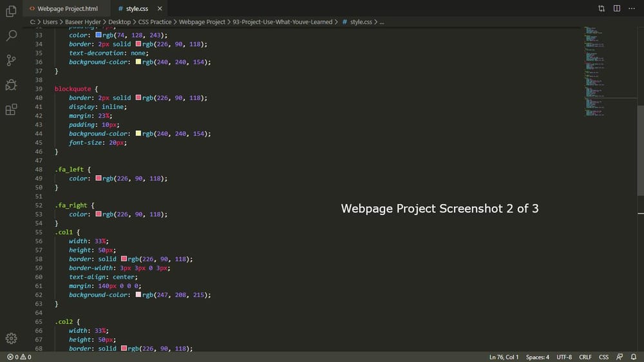Click the Open Changes compare icon
This screenshot has height=362, width=644.
click(x=601, y=8)
